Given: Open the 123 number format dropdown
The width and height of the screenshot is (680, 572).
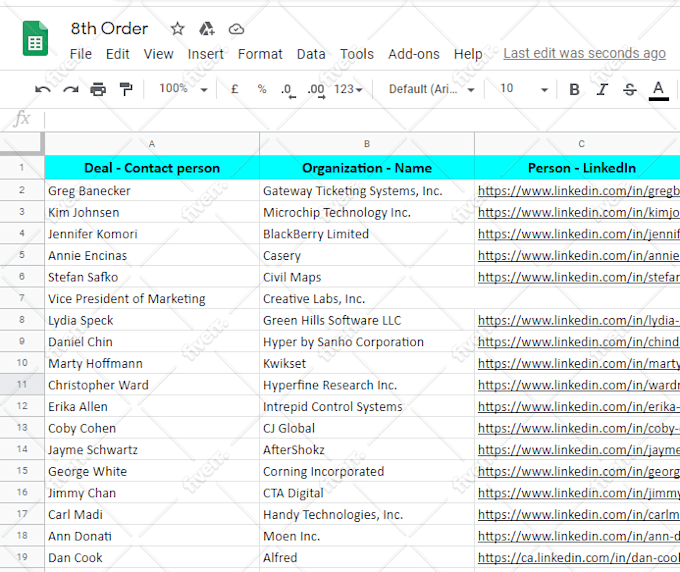Looking at the screenshot, I should click(348, 89).
